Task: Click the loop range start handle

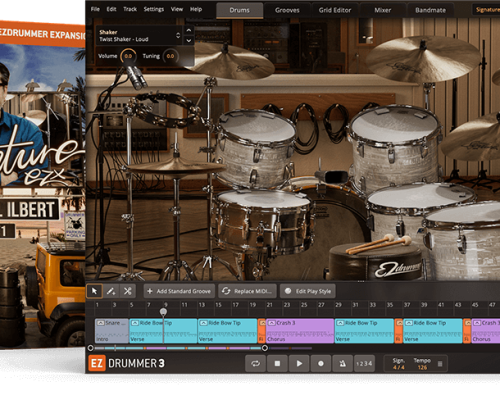Action: [90, 348]
